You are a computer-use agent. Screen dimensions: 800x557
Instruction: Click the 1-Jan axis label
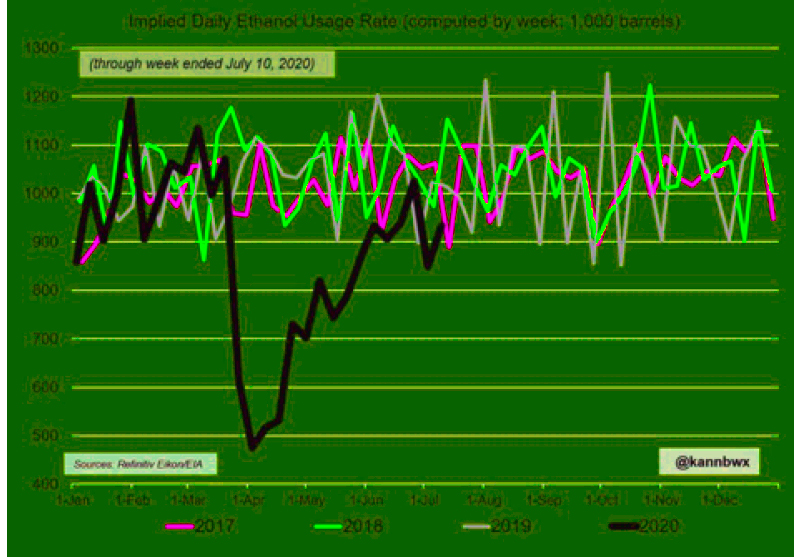[x=74, y=500]
